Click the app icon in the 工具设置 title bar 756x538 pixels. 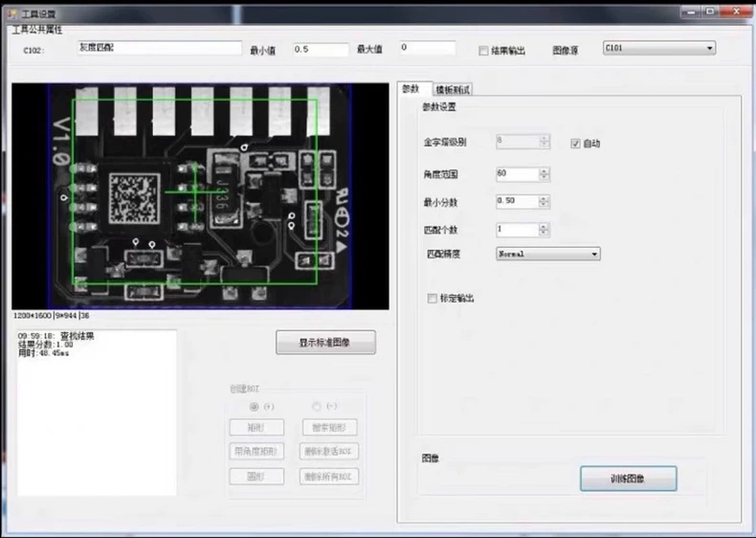[x=12, y=13]
